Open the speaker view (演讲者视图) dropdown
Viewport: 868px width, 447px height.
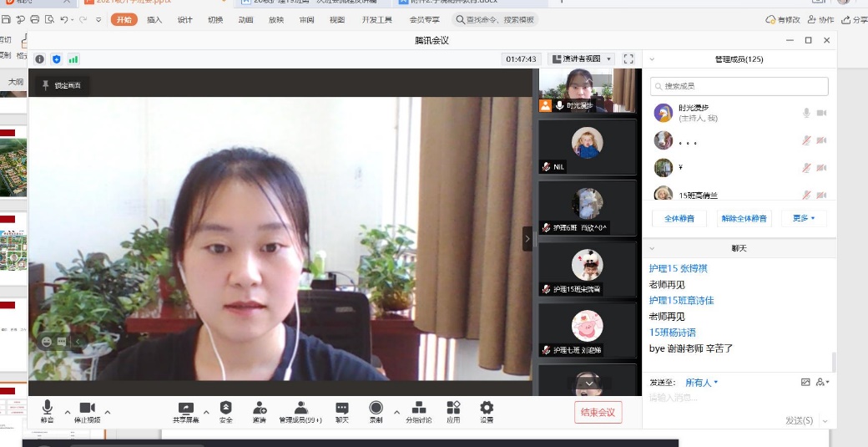(583, 59)
